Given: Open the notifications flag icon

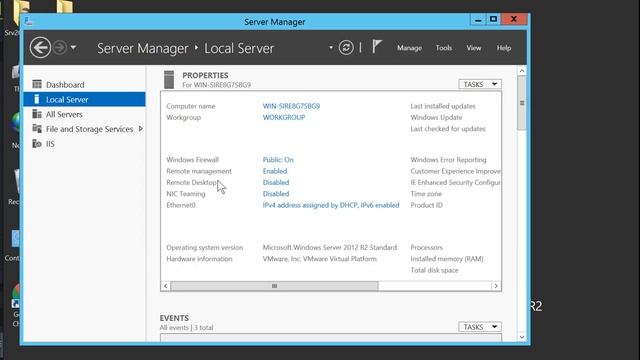Looking at the screenshot, I should (376, 47).
